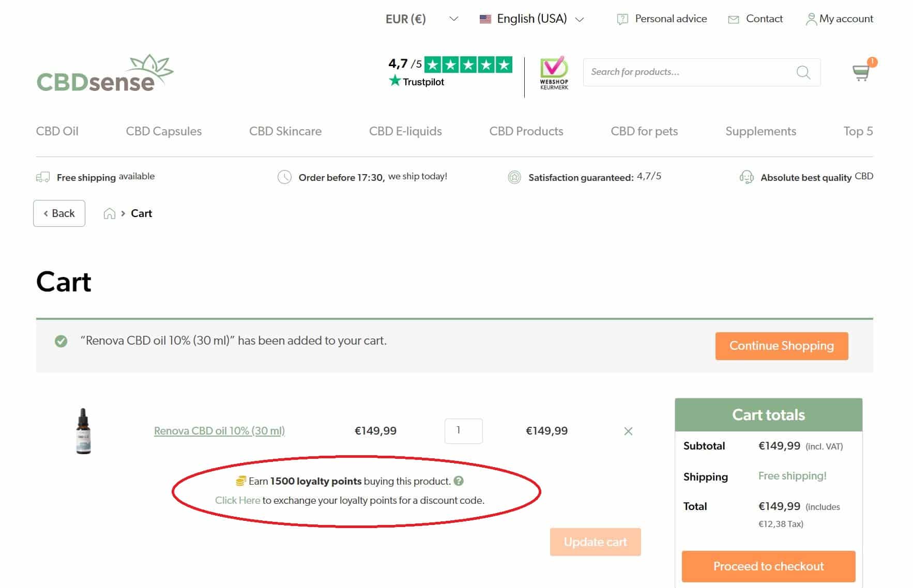Image resolution: width=913 pixels, height=588 pixels.
Task: Open the CBD Skincare menu
Action: point(285,131)
